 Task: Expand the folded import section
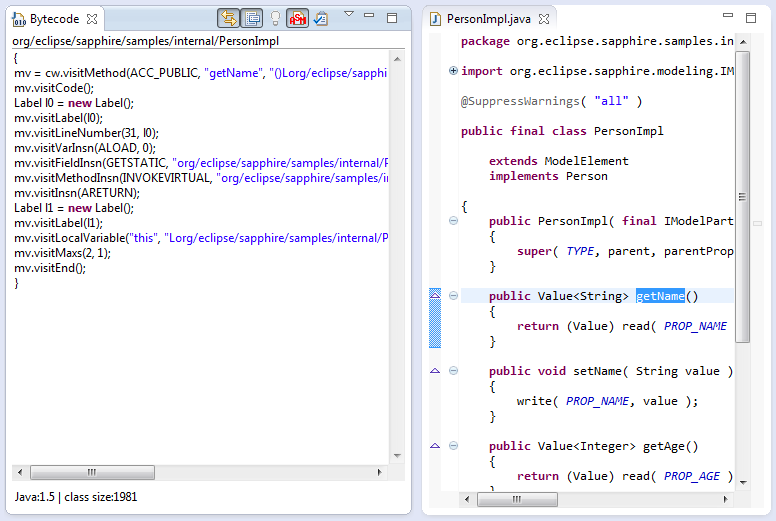pyautogui.click(x=453, y=70)
